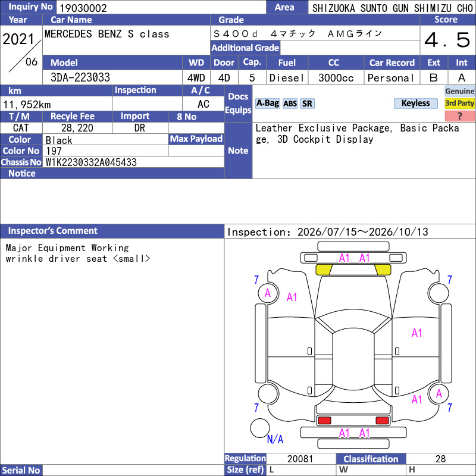Image resolution: width=476 pixels, height=476 pixels.
Task: Click the car record value Personal
Action: tap(391, 78)
